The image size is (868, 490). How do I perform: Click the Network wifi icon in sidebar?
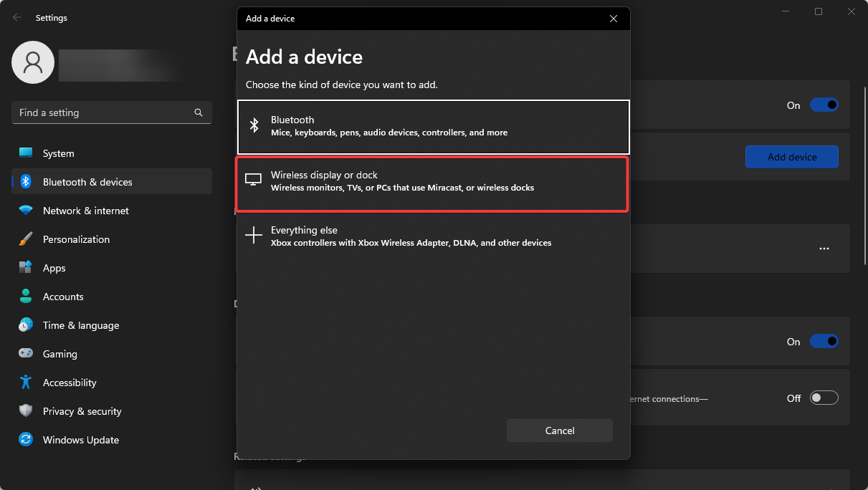point(26,211)
